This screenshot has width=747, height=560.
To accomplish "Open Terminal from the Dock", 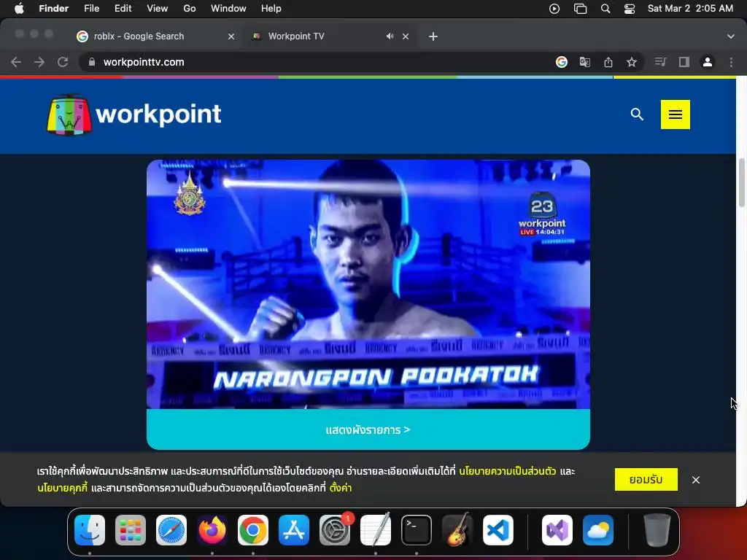I will pos(417,530).
